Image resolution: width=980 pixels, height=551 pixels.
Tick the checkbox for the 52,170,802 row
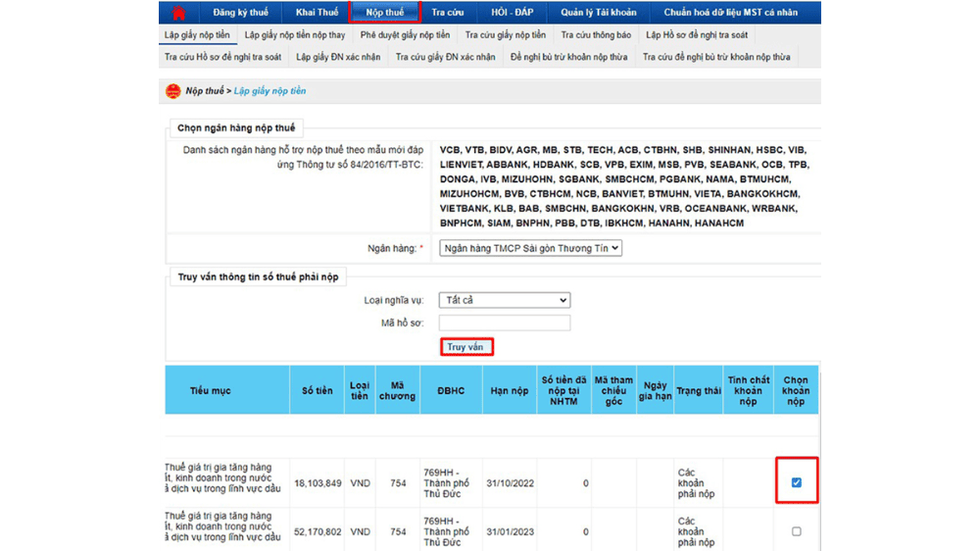pyautogui.click(x=796, y=531)
